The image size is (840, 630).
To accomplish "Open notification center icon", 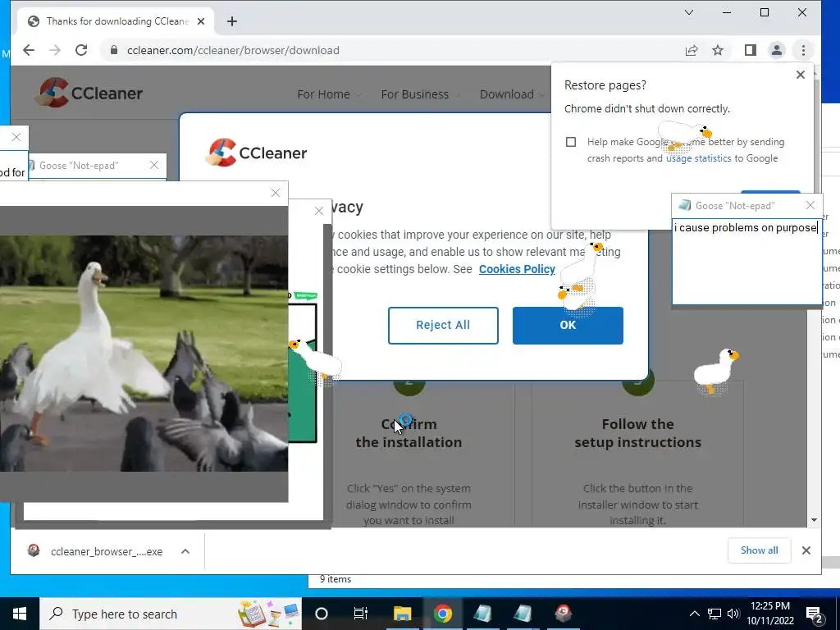I will (814, 614).
